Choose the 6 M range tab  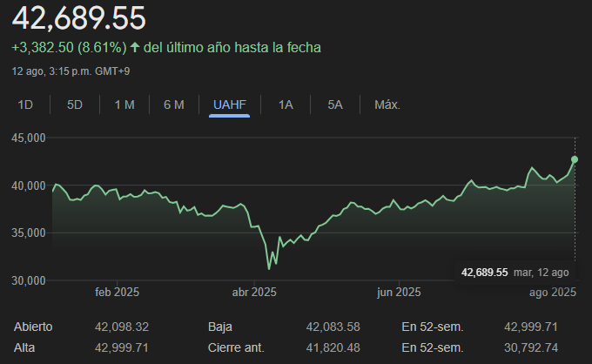point(174,104)
